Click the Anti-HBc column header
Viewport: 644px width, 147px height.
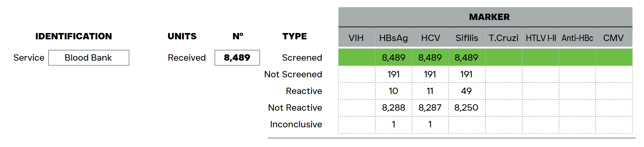click(577, 38)
